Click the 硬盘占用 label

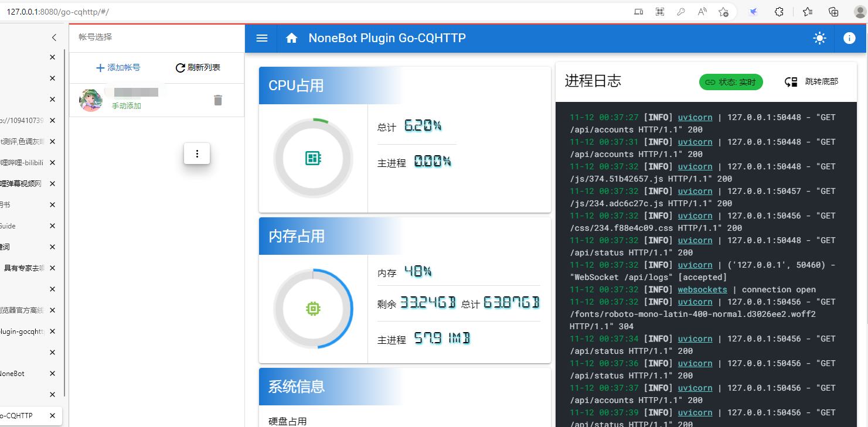coord(288,421)
